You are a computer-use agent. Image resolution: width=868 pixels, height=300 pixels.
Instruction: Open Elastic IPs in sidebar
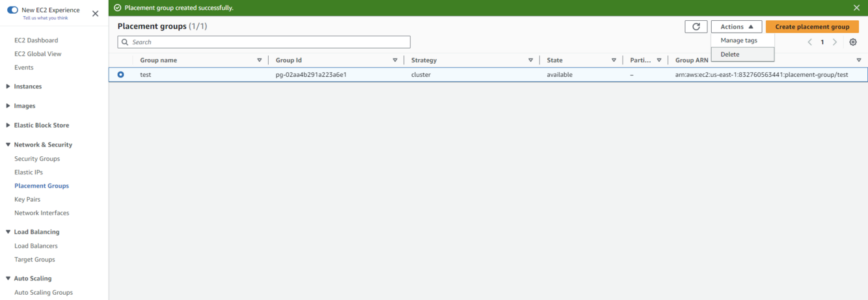29,172
